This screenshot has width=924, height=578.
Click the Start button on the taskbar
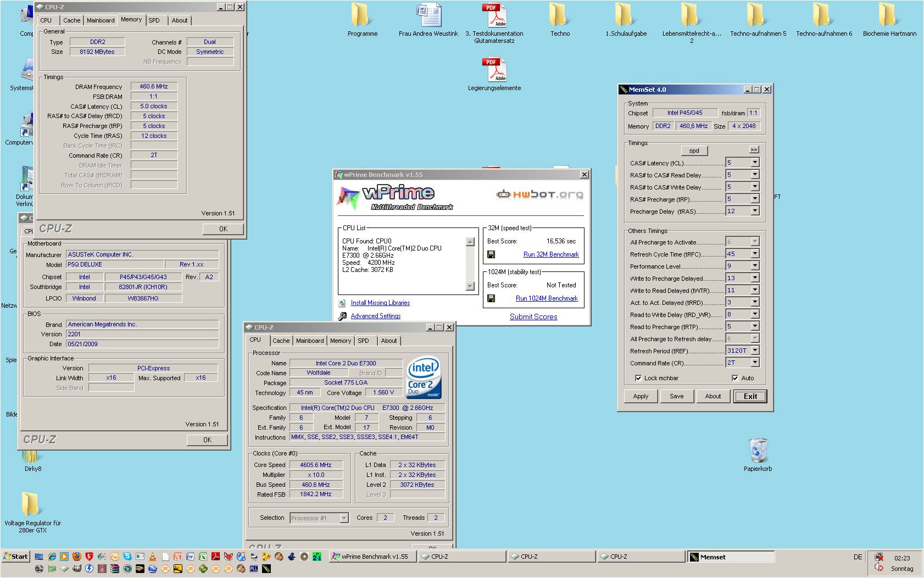(16, 557)
